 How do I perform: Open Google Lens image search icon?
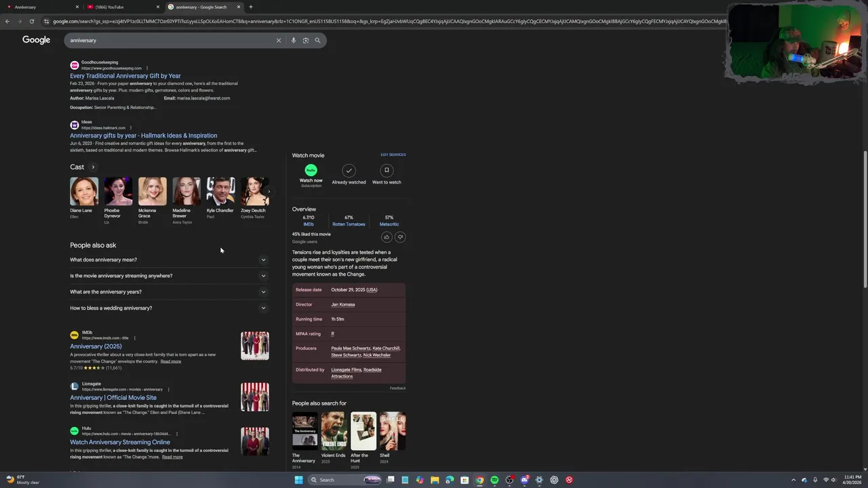tap(305, 41)
